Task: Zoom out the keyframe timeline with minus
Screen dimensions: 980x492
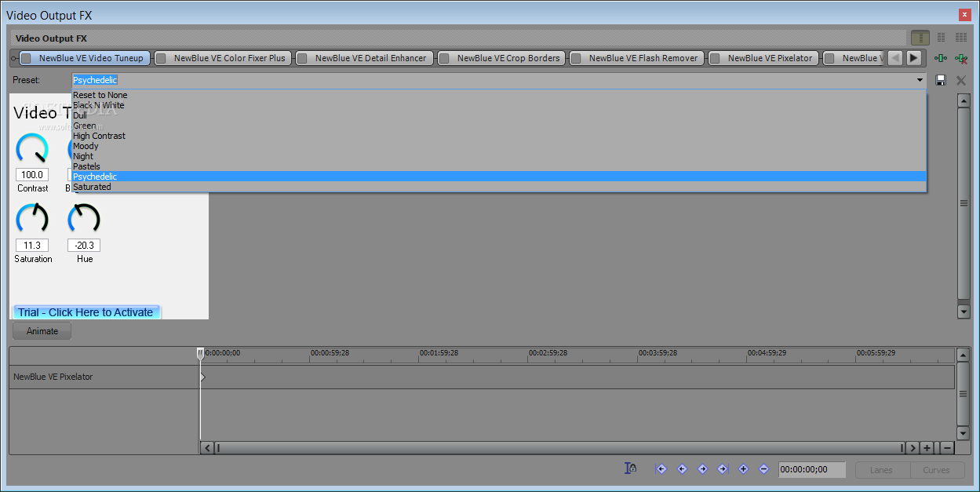Action: click(947, 448)
